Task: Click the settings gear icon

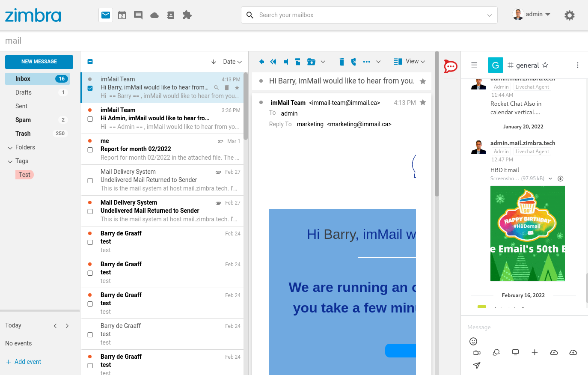Action: pyautogui.click(x=569, y=15)
